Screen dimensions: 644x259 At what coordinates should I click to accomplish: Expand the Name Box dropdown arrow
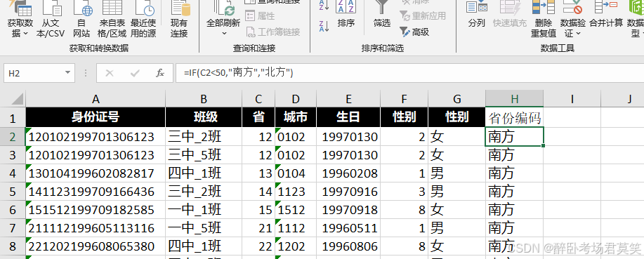point(67,73)
